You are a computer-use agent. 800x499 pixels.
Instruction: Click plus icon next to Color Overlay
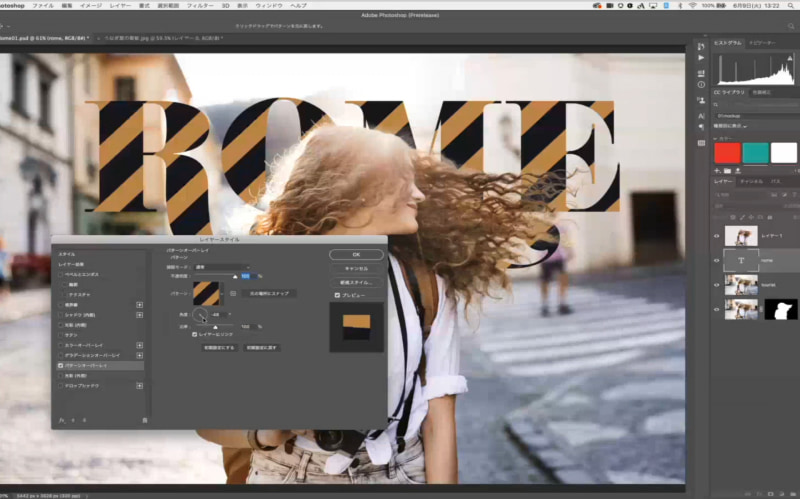click(139, 347)
